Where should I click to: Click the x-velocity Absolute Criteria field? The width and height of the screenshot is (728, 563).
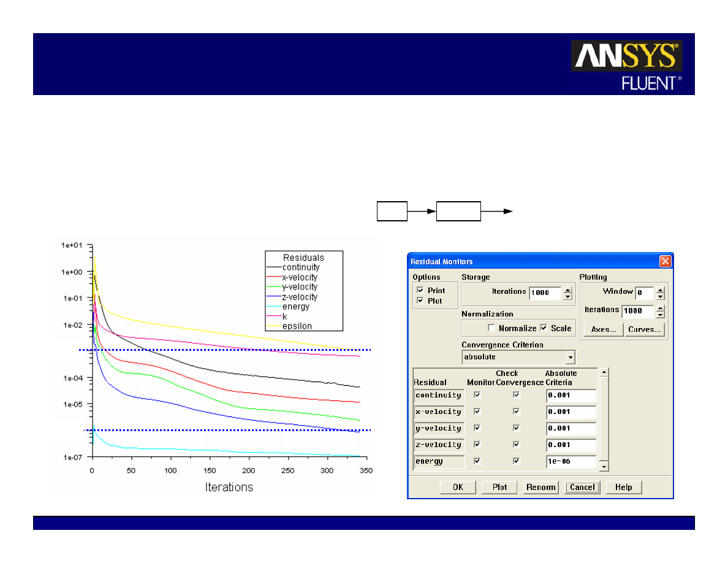coord(571,412)
